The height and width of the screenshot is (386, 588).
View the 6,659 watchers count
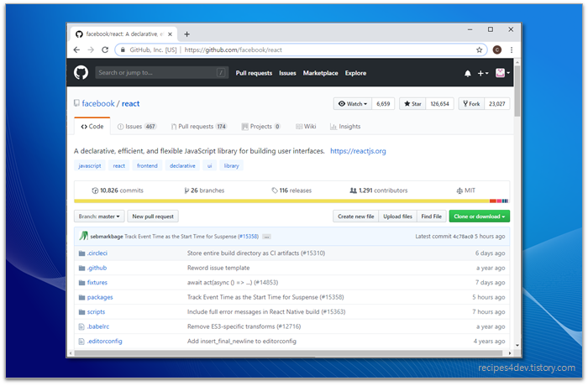click(383, 104)
